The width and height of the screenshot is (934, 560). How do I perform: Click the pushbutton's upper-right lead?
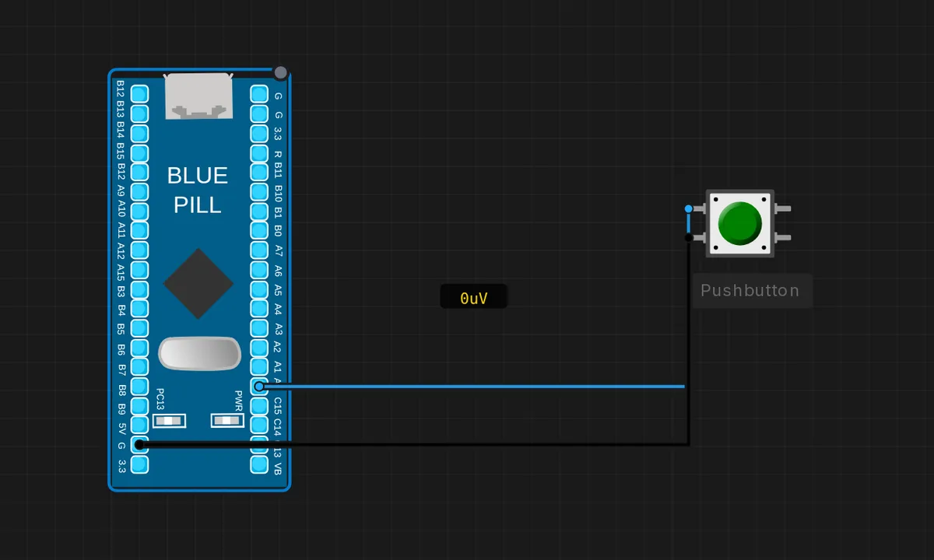pyautogui.click(x=783, y=208)
